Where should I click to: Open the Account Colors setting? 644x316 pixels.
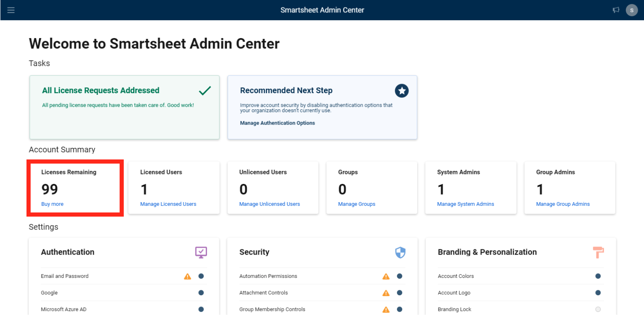click(x=521, y=276)
